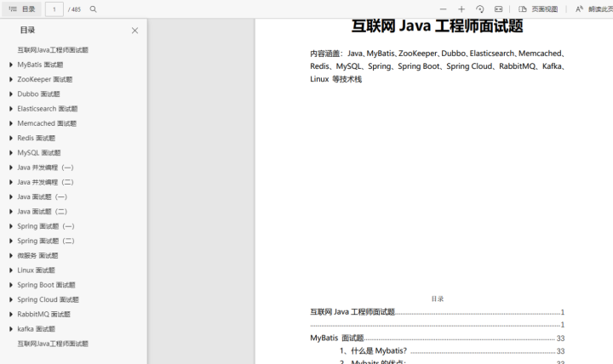Expand the Redis 面试题 section

11,138
